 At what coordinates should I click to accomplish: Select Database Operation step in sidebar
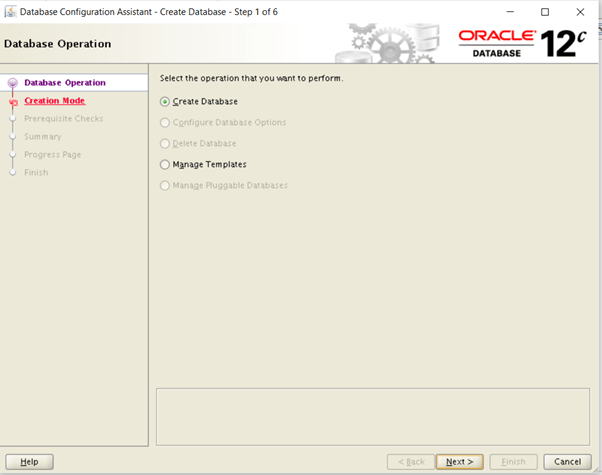65,83
